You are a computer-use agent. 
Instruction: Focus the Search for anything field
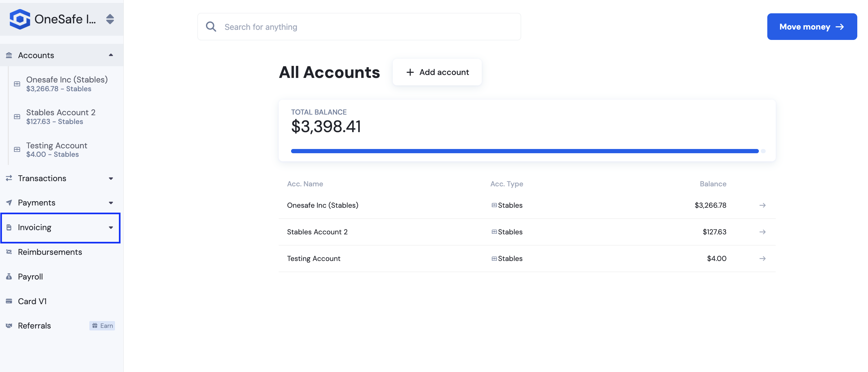pyautogui.click(x=359, y=27)
